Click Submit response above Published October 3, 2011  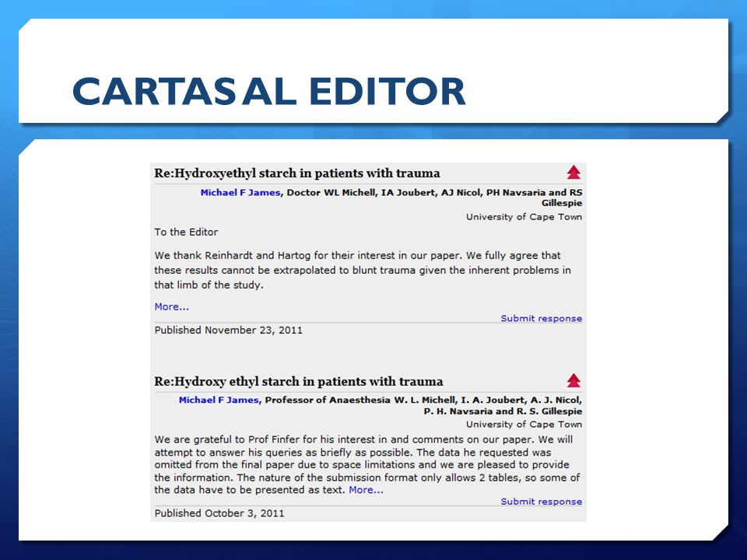coord(542,502)
